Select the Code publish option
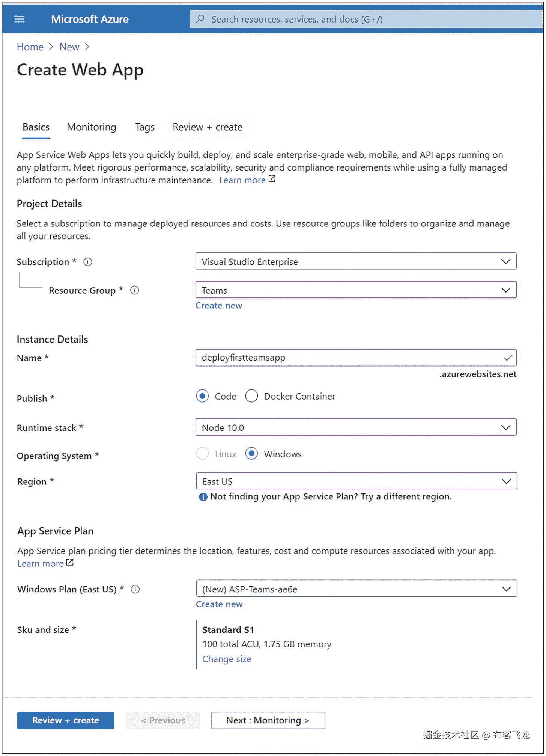This screenshot has width=546, height=756. click(202, 396)
